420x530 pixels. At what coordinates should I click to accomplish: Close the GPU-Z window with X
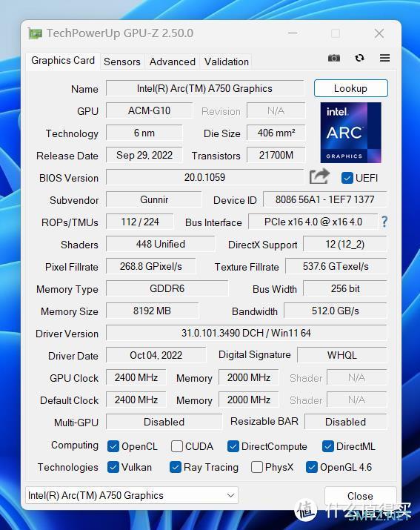point(379,33)
